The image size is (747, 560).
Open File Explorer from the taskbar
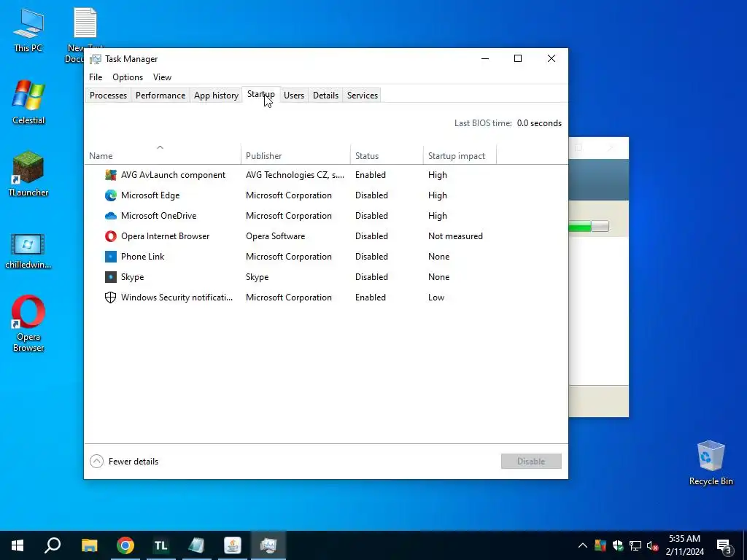click(89, 545)
